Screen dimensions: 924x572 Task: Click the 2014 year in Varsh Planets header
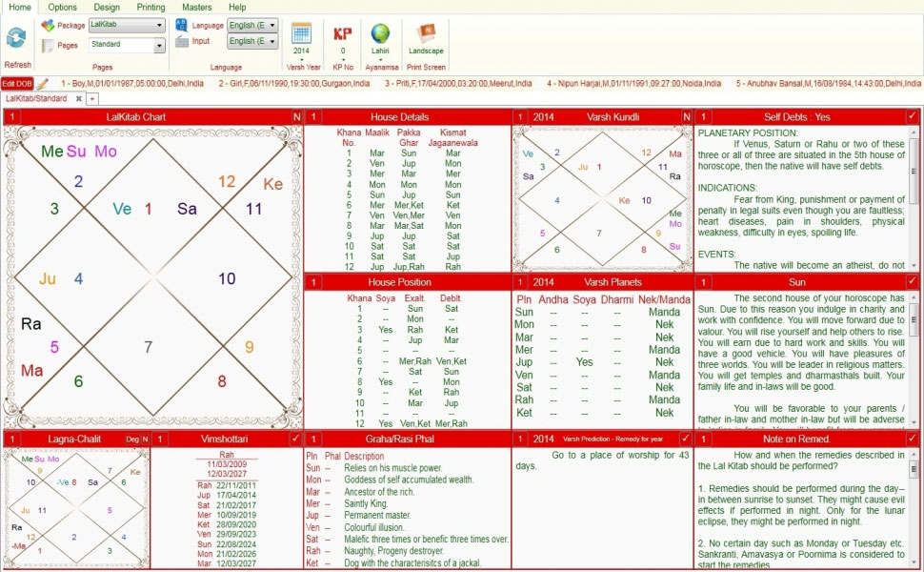(x=543, y=282)
